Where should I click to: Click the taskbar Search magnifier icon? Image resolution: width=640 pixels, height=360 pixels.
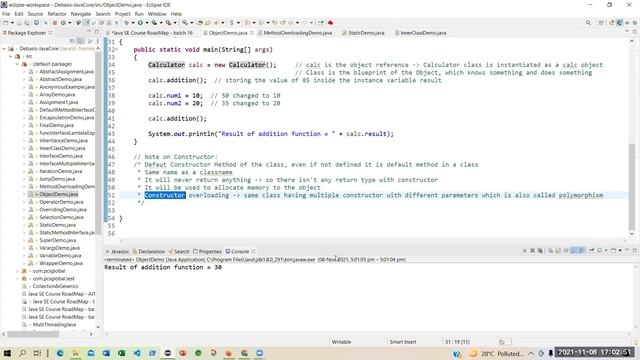tap(22, 353)
